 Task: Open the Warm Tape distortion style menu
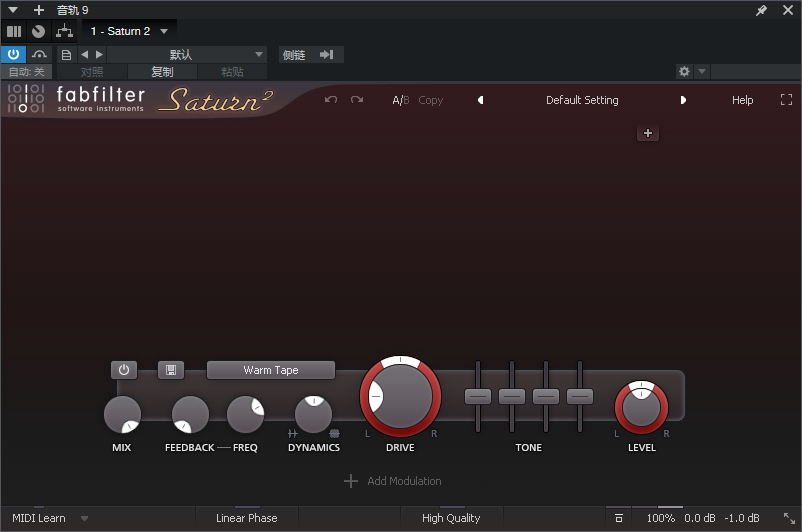tap(271, 370)
